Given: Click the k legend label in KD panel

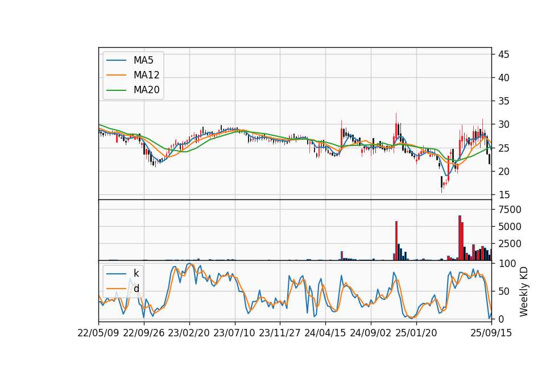Looking at the screenshot, I should pyautogui.click(x=136, y=273).
